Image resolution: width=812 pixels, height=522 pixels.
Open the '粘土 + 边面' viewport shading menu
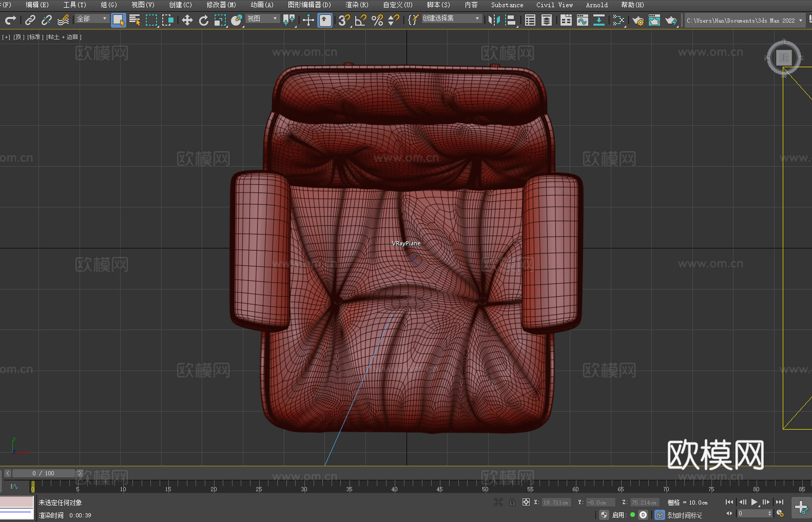[64, 37]
